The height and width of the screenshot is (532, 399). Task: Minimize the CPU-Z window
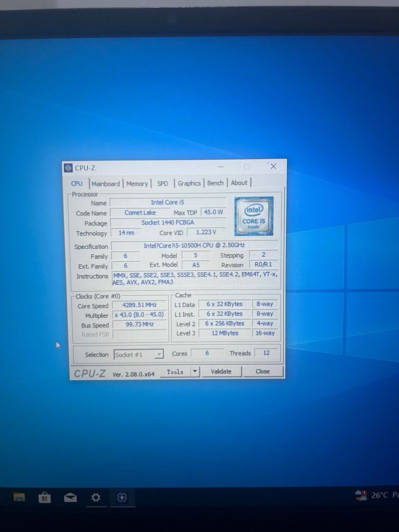pyautogui.click(x=221, y=167)
